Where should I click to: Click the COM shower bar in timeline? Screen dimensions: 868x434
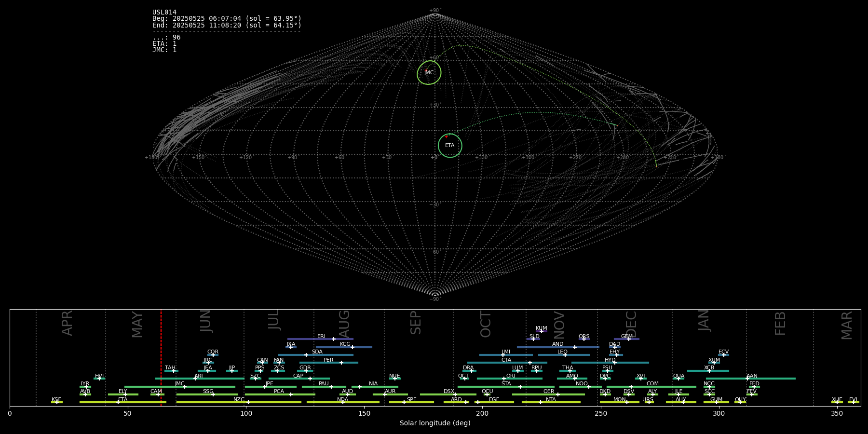click(x=651, y=386)
